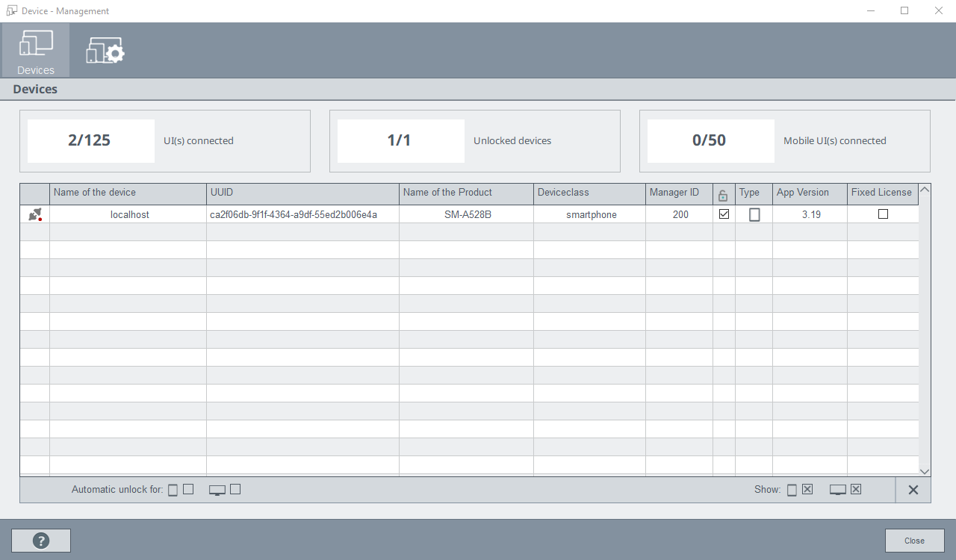Click the help question mark button
This screenshot has width=956, height=560.
click(41, 541)
